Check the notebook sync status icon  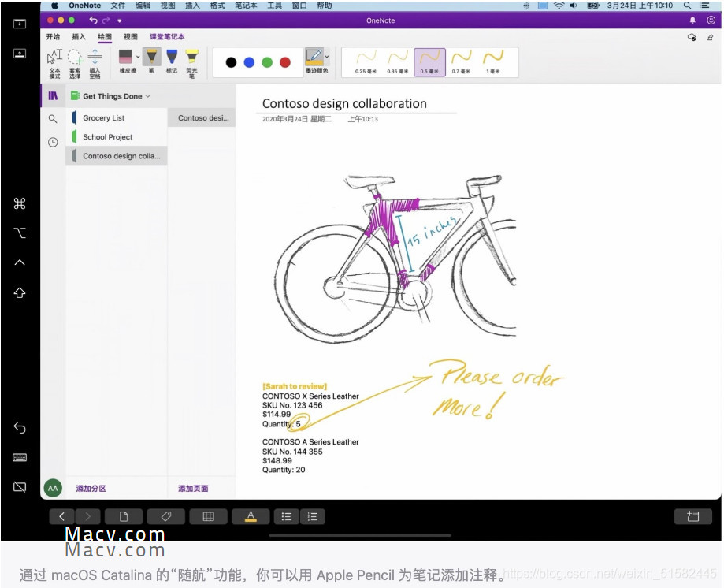[692, 37]
